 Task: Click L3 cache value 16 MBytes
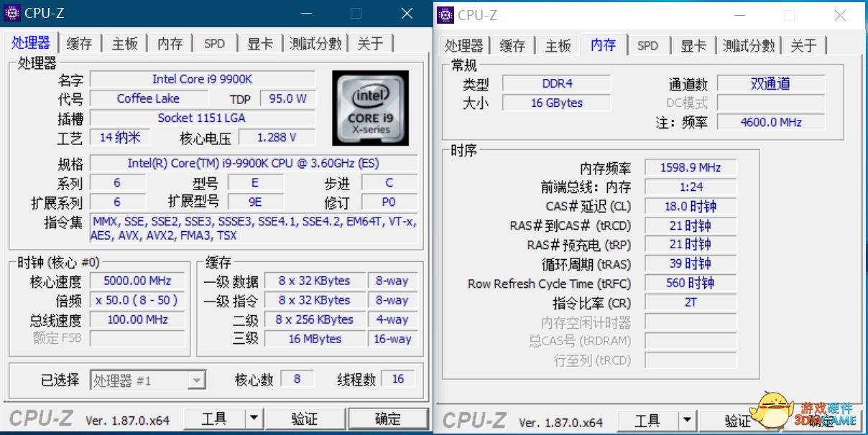click(x=315, y=339)
